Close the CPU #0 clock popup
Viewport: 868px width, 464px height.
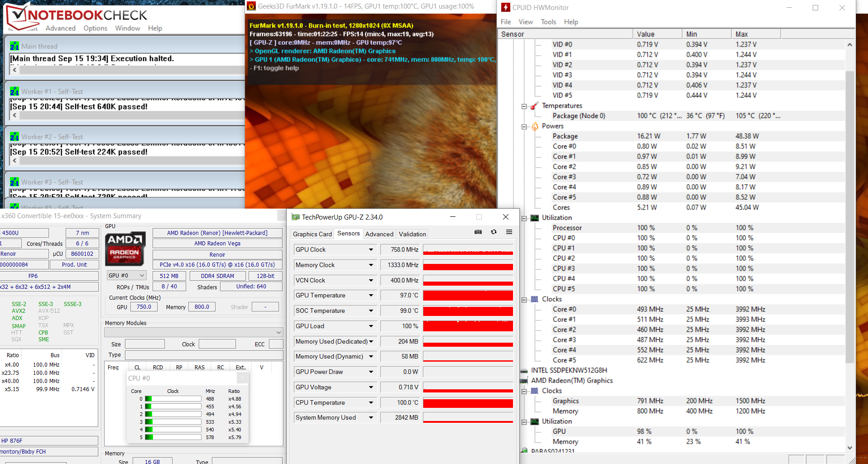242,378
